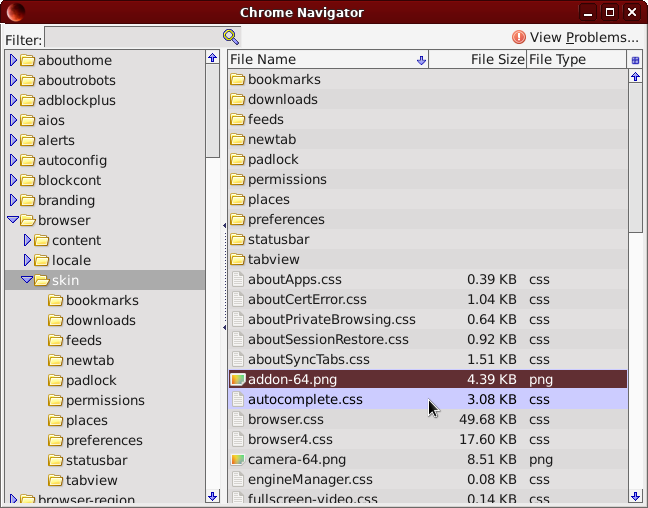Viewport: 648px width, 508px height.
Task: Select aboutPrivateBrowsing.css file row
Action: pyautogui.click(x=428, y=320)
